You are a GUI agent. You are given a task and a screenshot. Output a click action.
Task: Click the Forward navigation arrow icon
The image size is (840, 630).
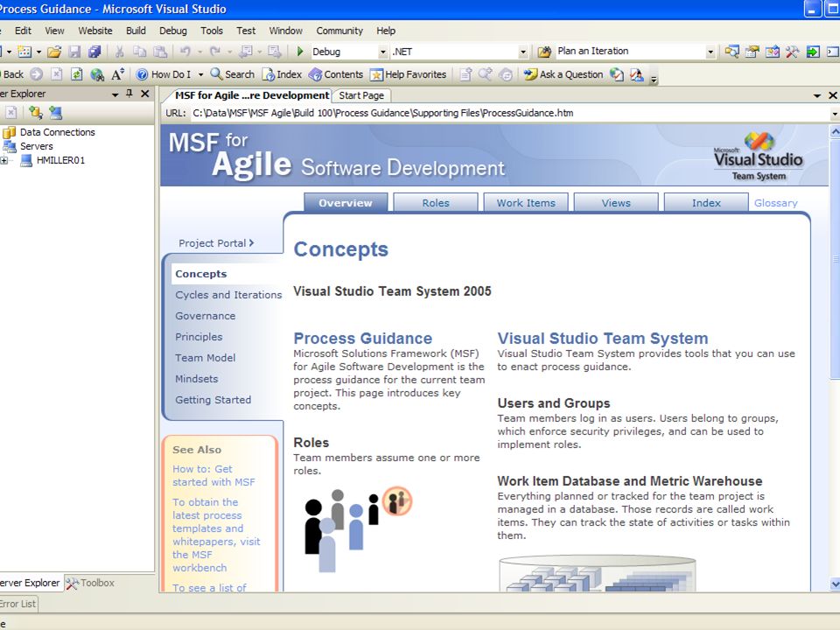(37, 74)
